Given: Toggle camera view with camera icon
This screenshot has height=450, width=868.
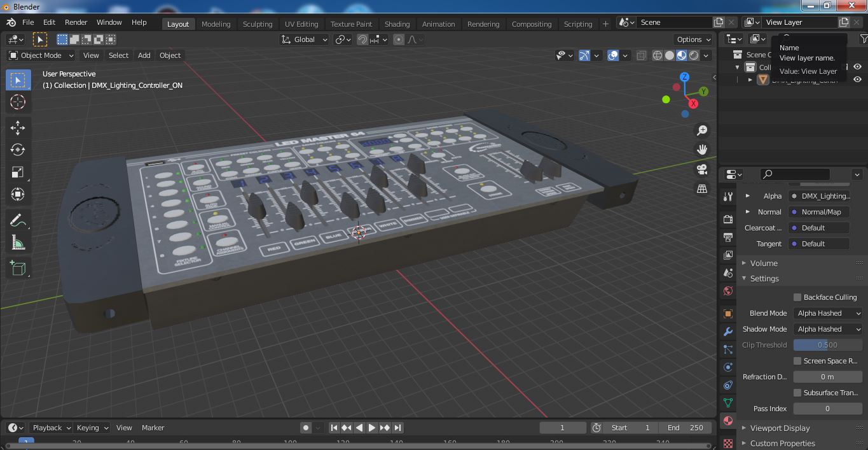Looking at the screenshot, I should click(702, 169).
